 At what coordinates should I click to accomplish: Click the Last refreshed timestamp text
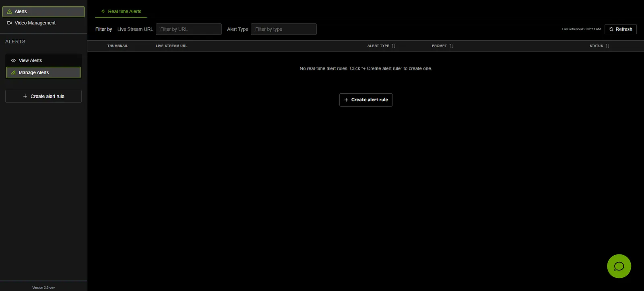pyautogui.click(x=581, y=29)
